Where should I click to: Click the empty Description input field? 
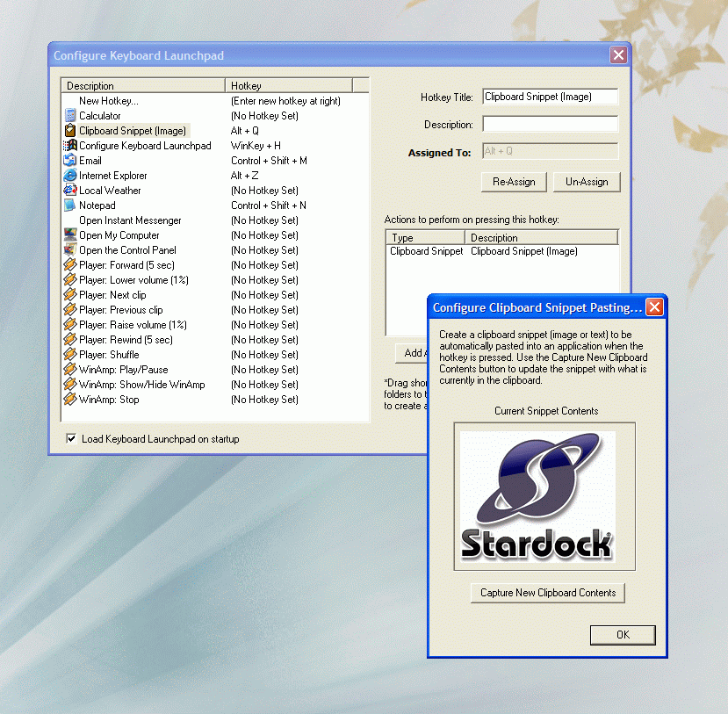pos(551,124)
